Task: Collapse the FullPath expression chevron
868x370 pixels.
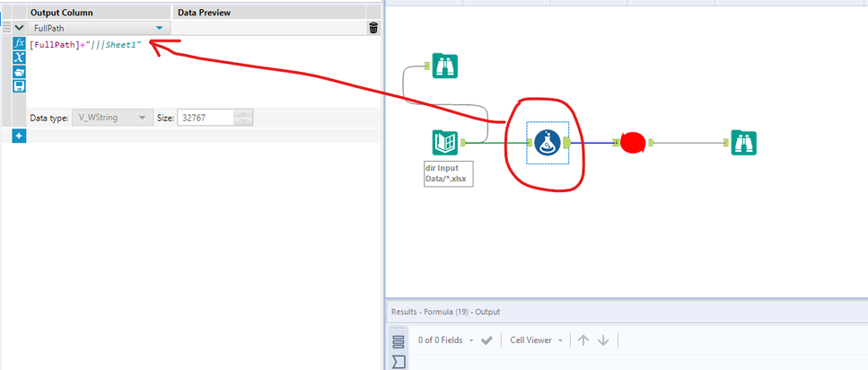Action: 20,28
